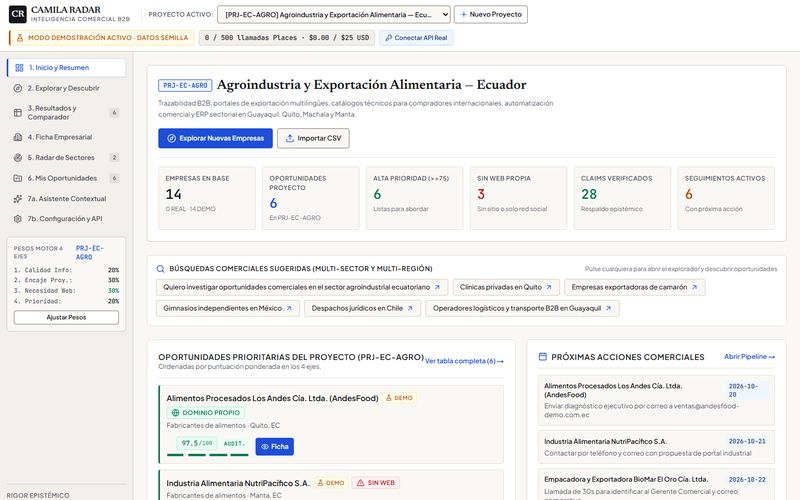800x500 pixels.
Task: Click arrow icon on Despachos jurídicos en Chile chip
Action: pos(410,308)
